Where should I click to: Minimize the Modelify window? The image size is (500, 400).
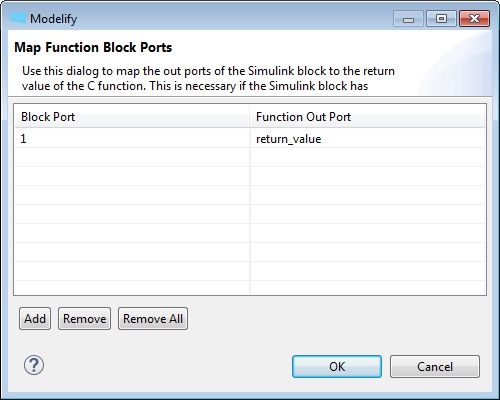[408, 18]
